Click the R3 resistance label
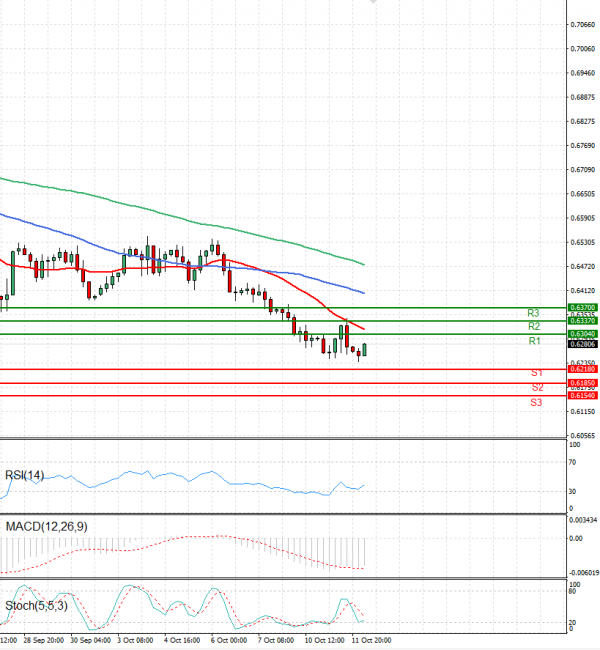This screenshot has height=650, width=600. point(533,313)
